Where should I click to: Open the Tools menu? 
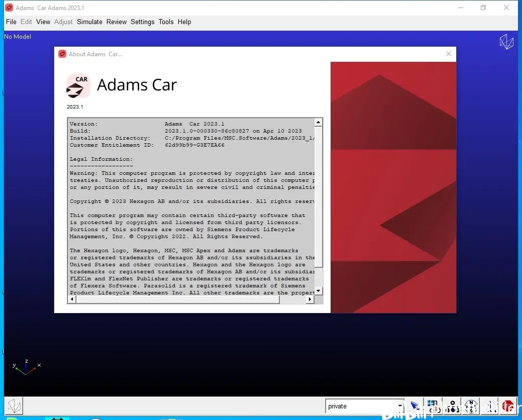click(x=166, y=22)
